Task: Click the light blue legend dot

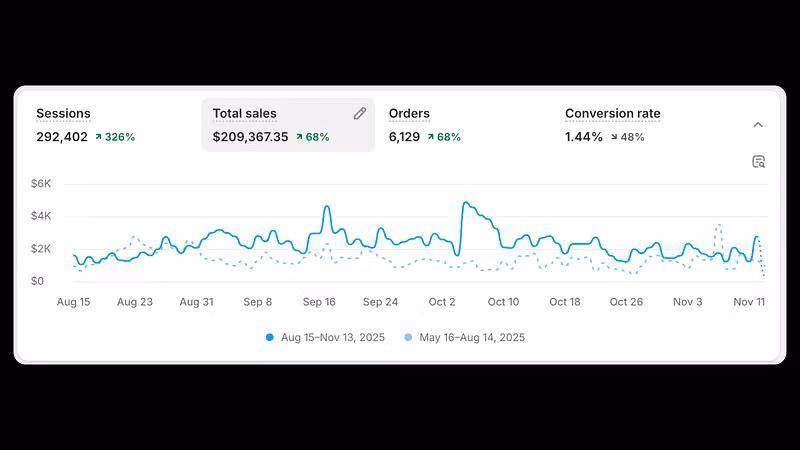Action: pyautogui.click(x=408, y=337)
